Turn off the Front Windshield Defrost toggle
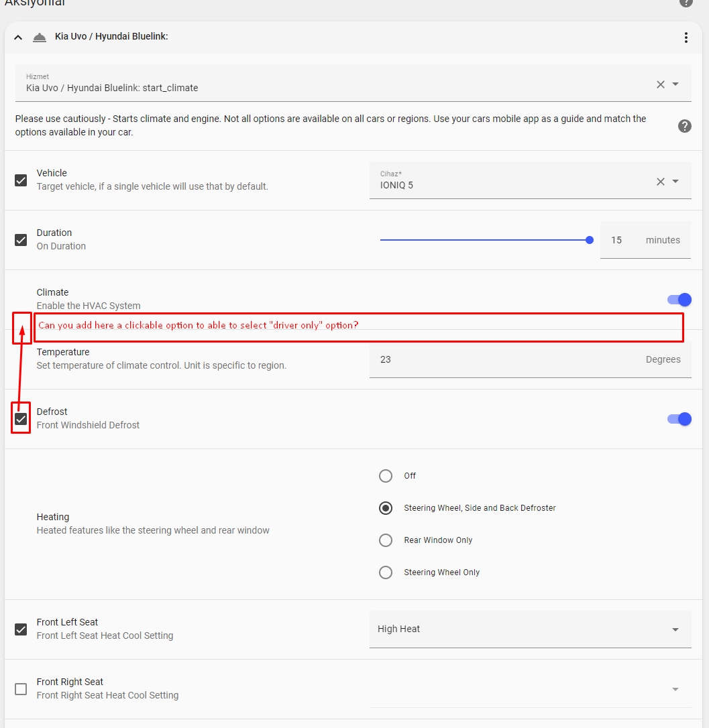The width and height of the screenshot is (709, 728). [679, 418]
